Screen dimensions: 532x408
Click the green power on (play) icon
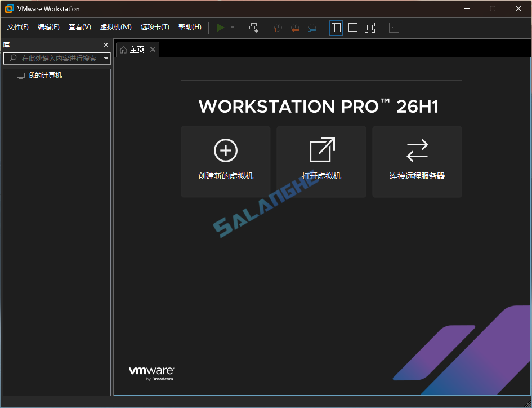[x=221, y=28]
